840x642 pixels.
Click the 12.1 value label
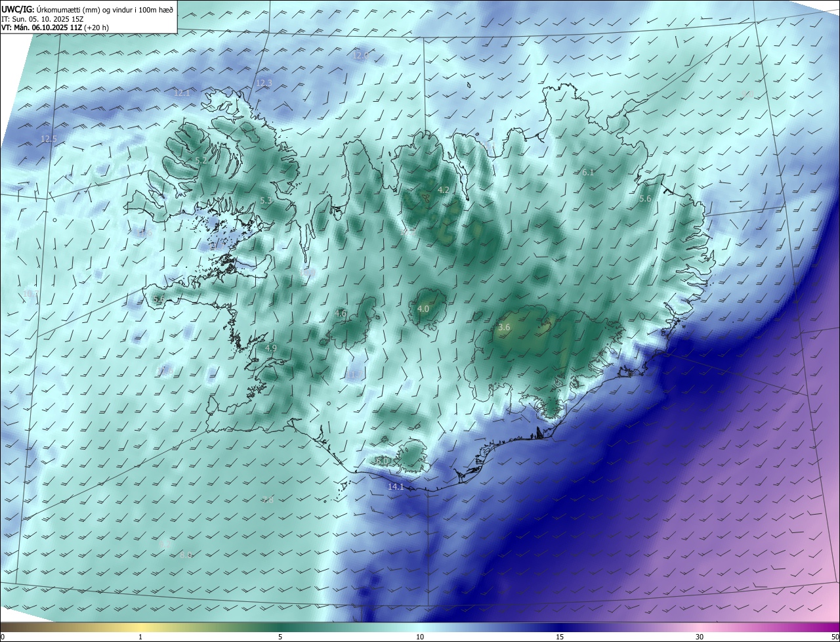[x=182, y=93]
